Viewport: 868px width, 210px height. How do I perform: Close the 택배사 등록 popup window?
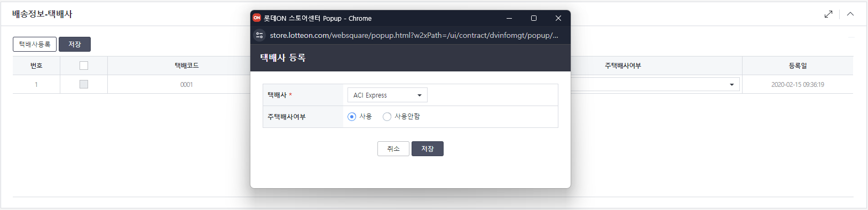[x=558, y=18]
